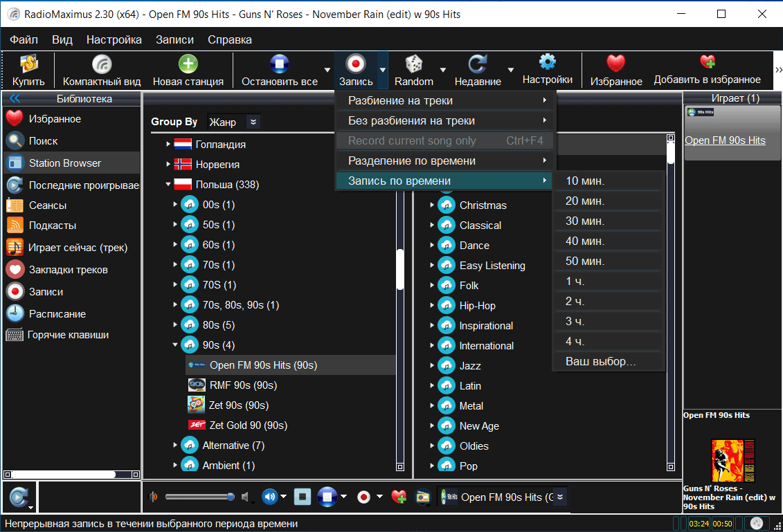Open Разделение по времени submenu

444,160
